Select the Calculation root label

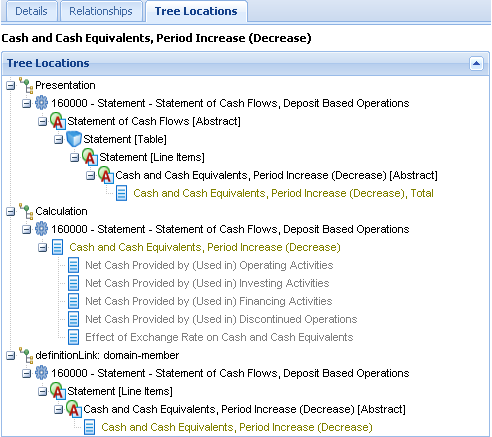click(x=61, y=211)
